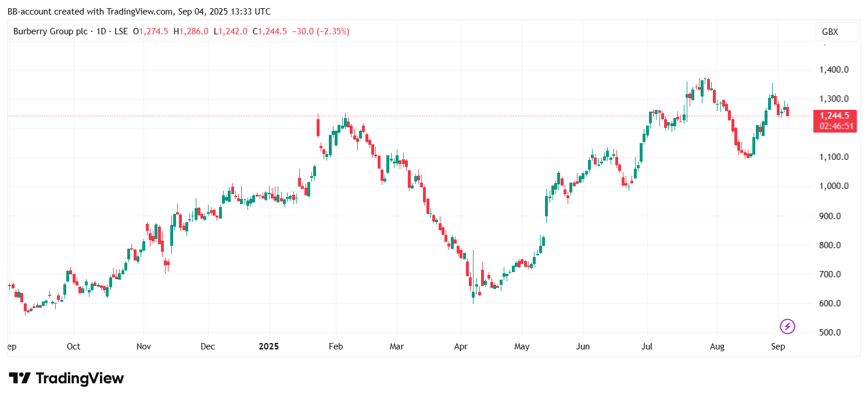Click the Apr label on the time axis
The height and width of the screenshot is (400, 868).
461,347
